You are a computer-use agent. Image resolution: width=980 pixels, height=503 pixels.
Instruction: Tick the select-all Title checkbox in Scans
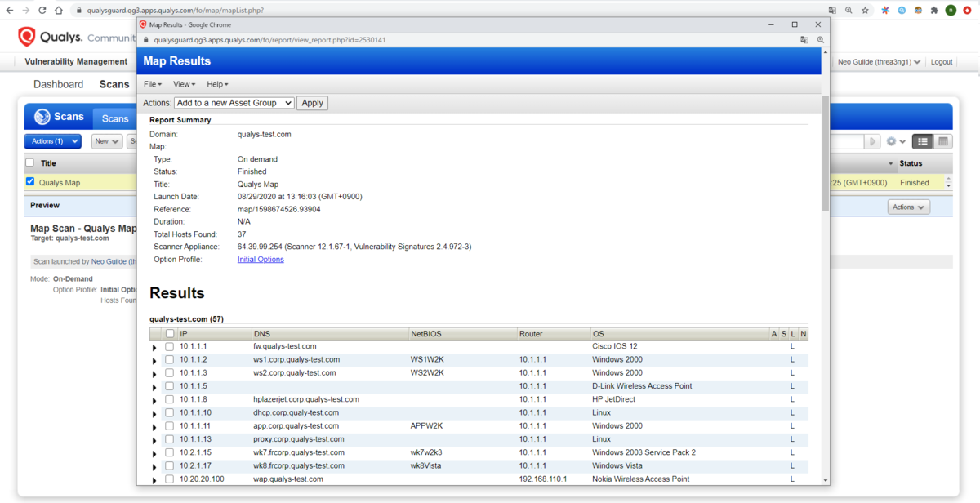coord(30,162)
